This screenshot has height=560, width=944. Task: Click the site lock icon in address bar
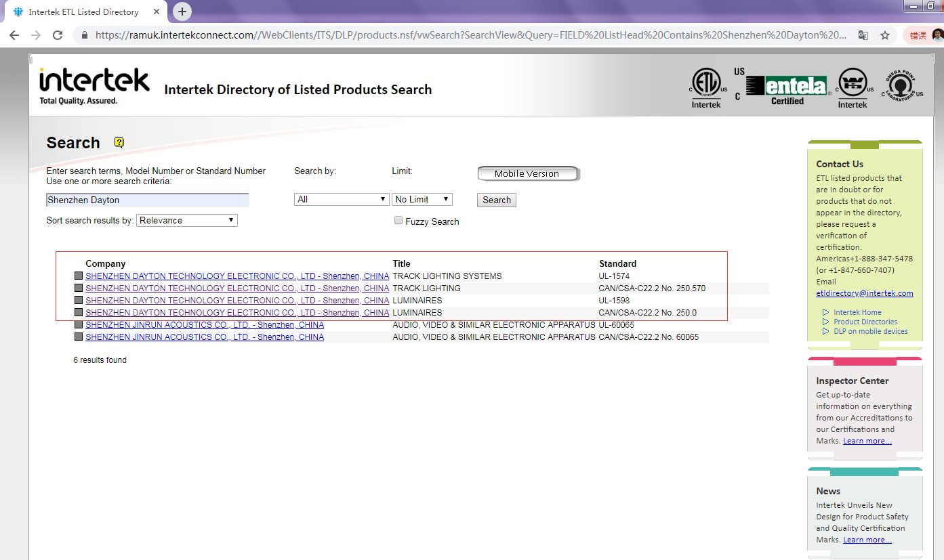click(x=85, y=35)
